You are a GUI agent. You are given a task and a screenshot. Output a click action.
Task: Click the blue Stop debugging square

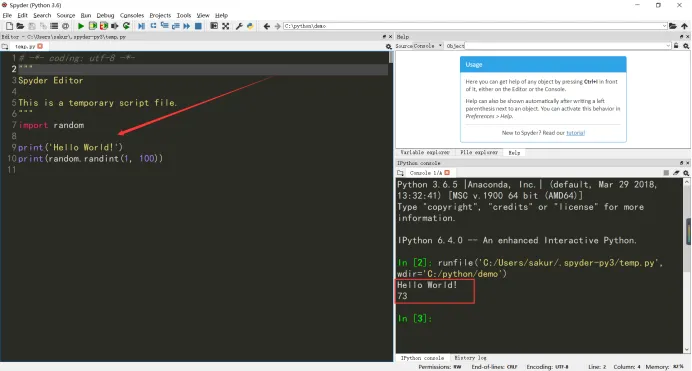[x=198, y=26]
